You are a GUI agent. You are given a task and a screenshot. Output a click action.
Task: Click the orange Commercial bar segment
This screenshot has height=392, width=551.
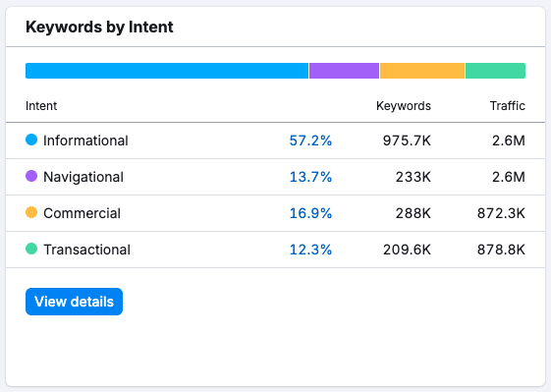point(422,71)
